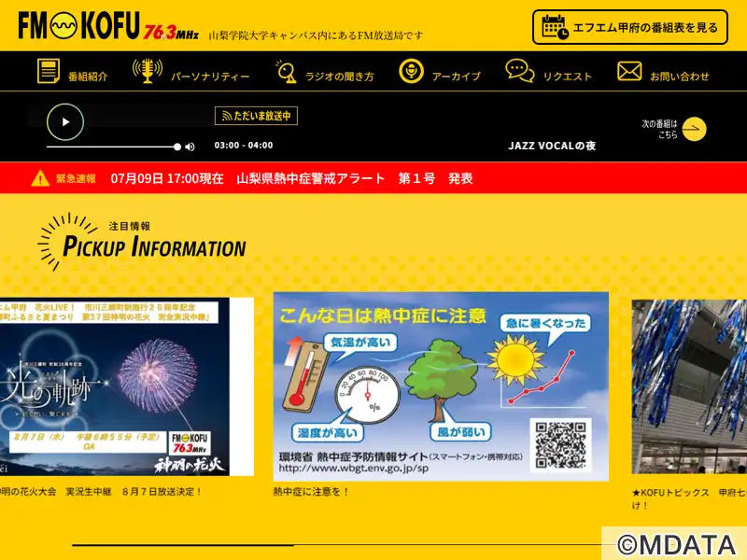747x560 pixels.
Task: Open the お問い合わせ menu item
Action: pyautogui.click(x=663, y=72)
